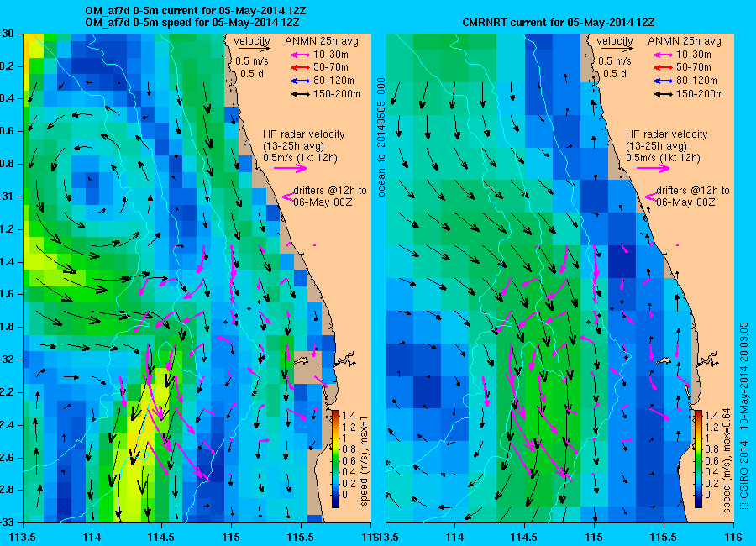Click '80-120m' text in right legend
The width and height of the screenshot is (756, 546).
[x=696, y=81]
